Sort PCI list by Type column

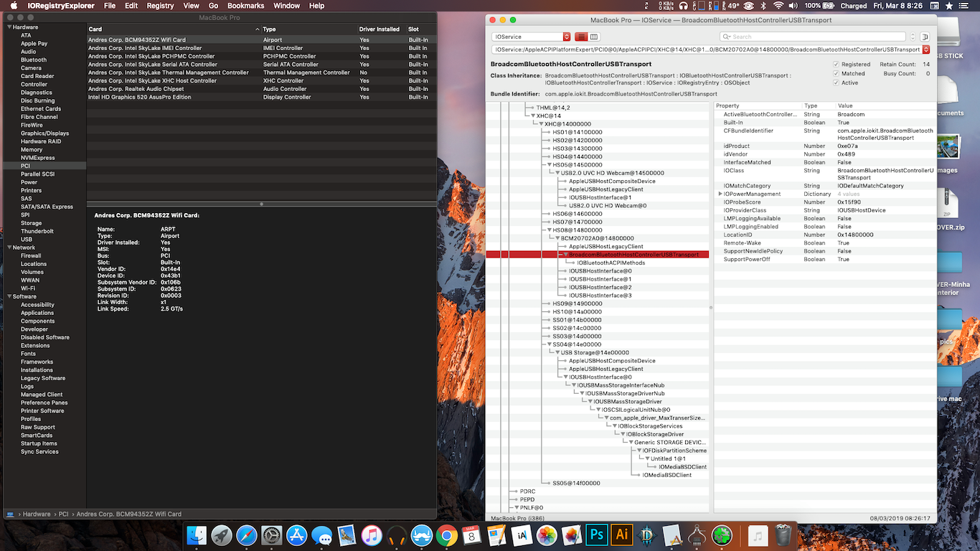(309, 29)
